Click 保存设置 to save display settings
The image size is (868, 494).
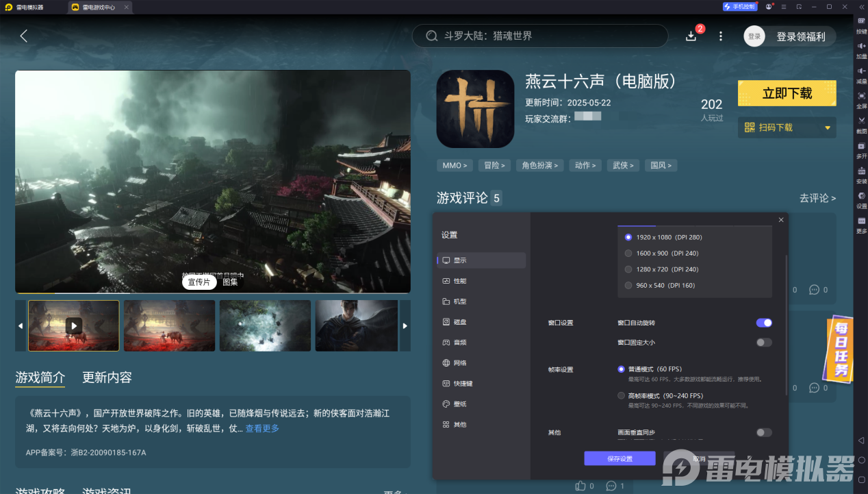620,458
